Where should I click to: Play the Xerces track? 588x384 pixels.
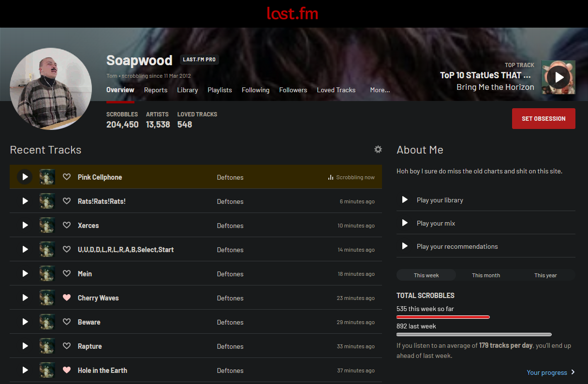25,226
